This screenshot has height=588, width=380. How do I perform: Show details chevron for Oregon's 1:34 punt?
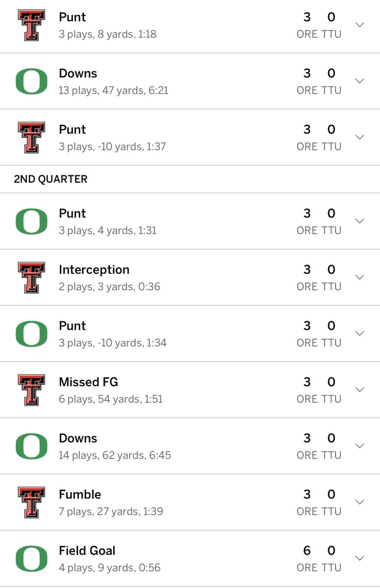point(360,334)
